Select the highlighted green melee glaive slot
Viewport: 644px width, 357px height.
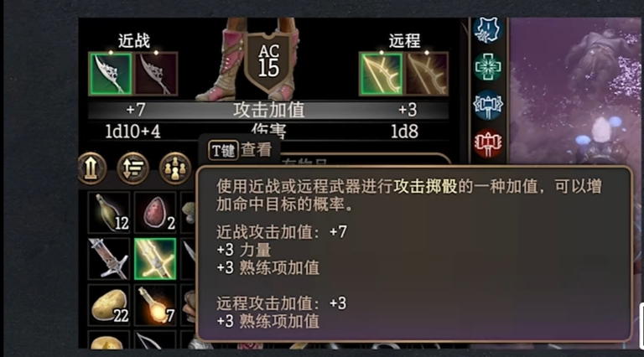coord(111,74)
